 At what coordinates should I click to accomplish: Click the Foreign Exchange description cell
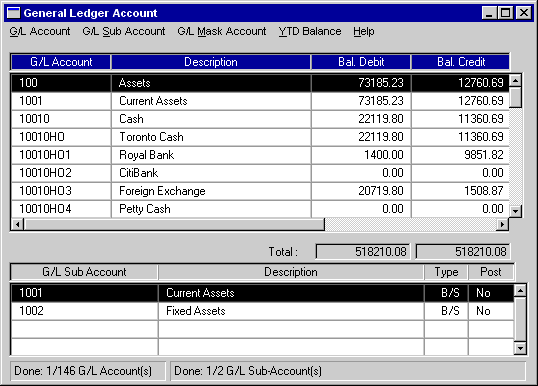click(x=211, y=191)
